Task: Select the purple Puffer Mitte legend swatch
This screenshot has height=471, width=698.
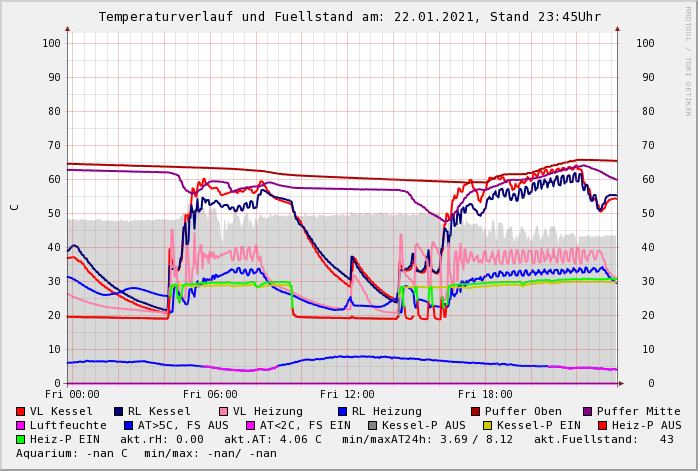Action: pyautogui.click(x=588, y=412)
